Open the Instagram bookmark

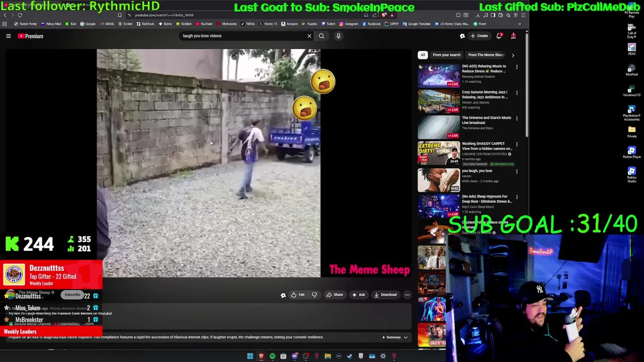pos(349,24)
